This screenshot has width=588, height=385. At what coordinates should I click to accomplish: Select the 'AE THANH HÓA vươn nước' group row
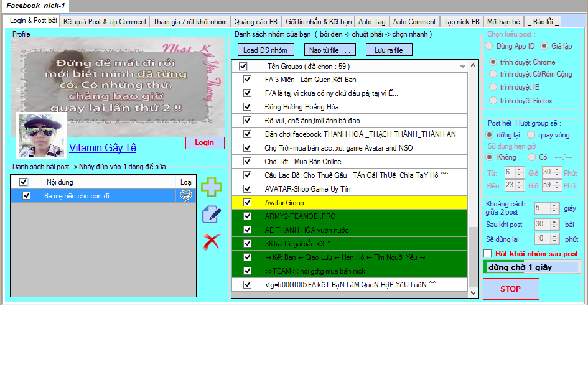[350, 230]
